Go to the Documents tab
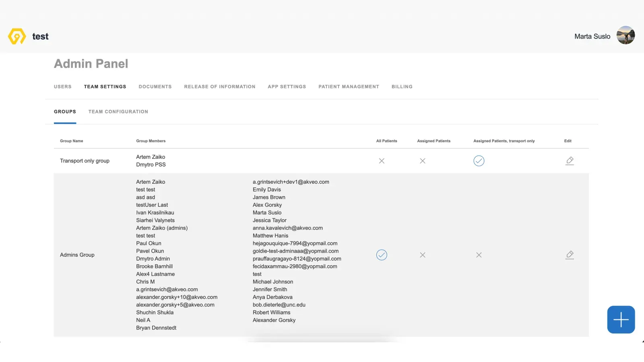This screenshot has width=644, height=362. (x=155, y=86)
